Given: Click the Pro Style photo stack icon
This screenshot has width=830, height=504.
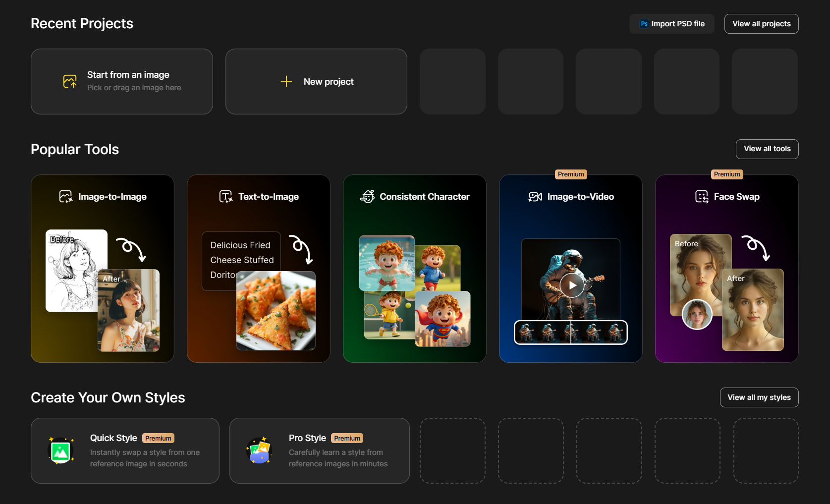Looking at the screenshot, I should click(259, 450).
